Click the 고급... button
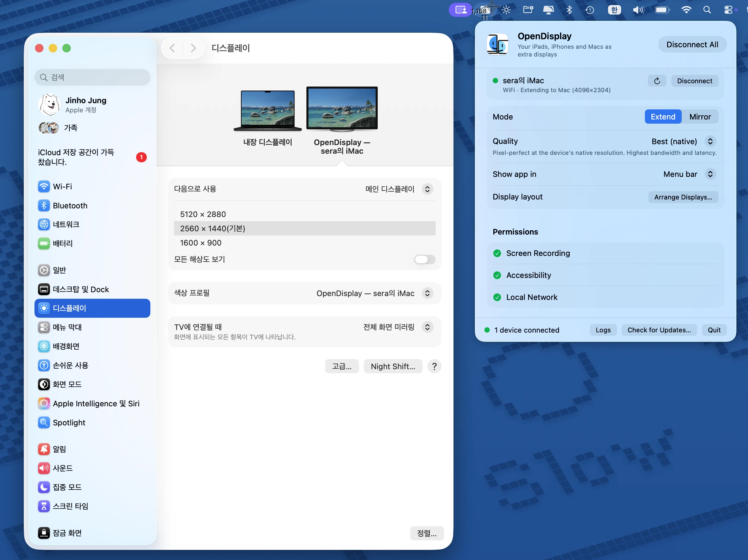748x560 pixels. click(x=341, y=366)
